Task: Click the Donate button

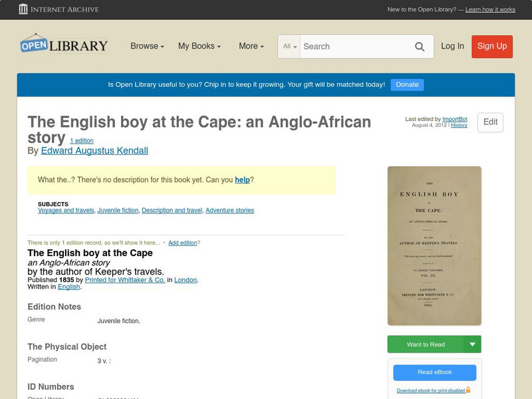Action: click(406, 84)
